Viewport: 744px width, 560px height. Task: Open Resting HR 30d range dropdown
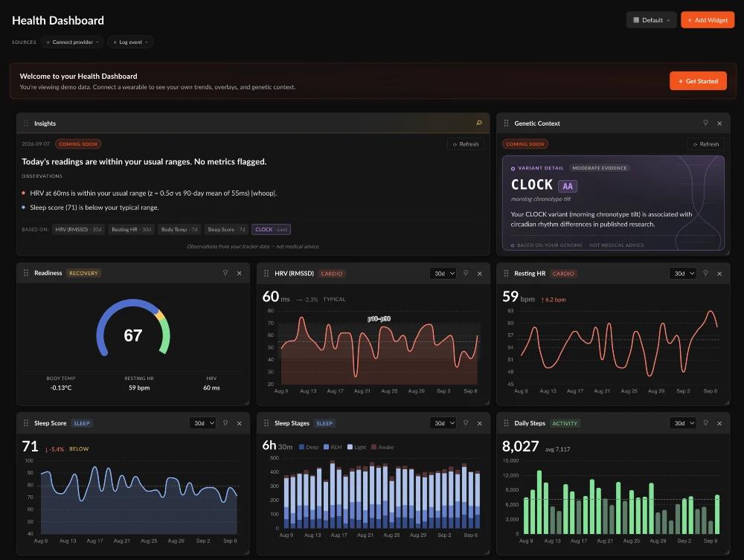[683, 274]
